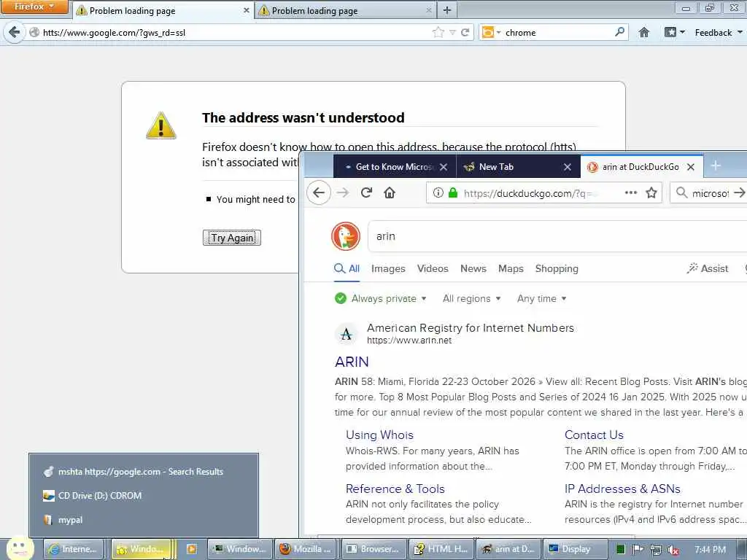Open the search engine selector beside chrome
Screen dimensions: 747x560
tap(491, 32)
